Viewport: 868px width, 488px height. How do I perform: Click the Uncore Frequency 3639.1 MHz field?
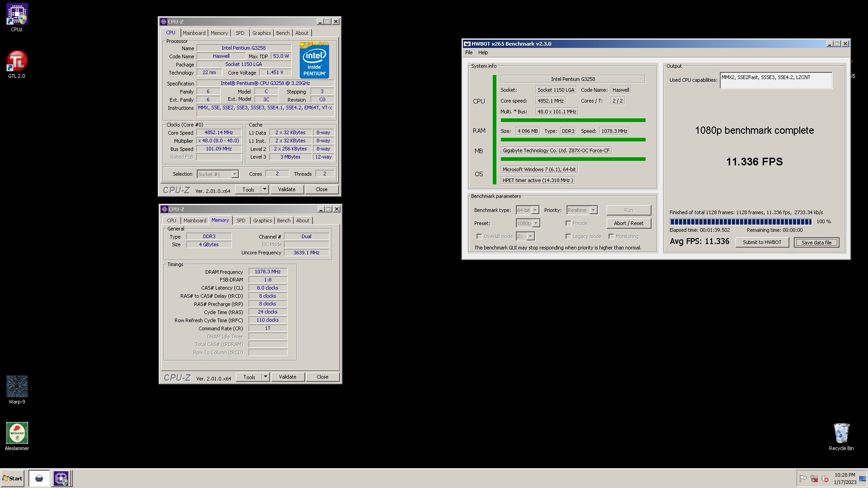tap(307, 253)
